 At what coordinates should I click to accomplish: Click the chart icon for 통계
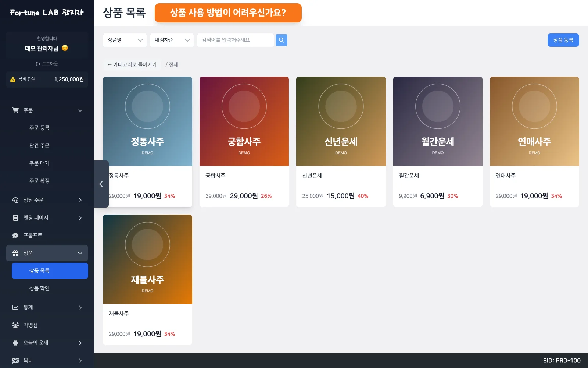coord(15,308)
